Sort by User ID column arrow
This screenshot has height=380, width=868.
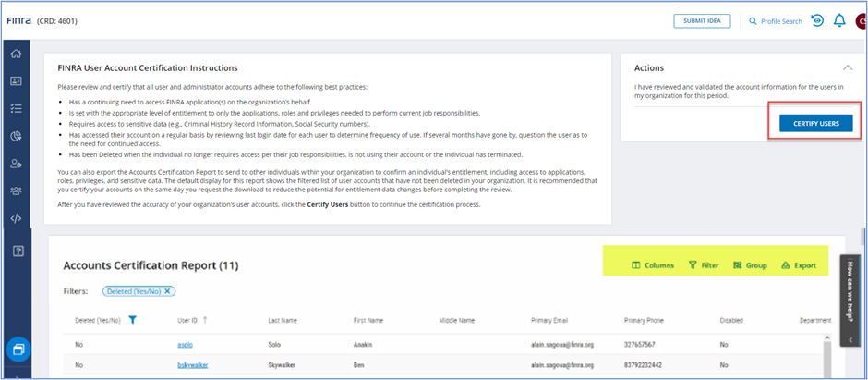coord(204,320)
